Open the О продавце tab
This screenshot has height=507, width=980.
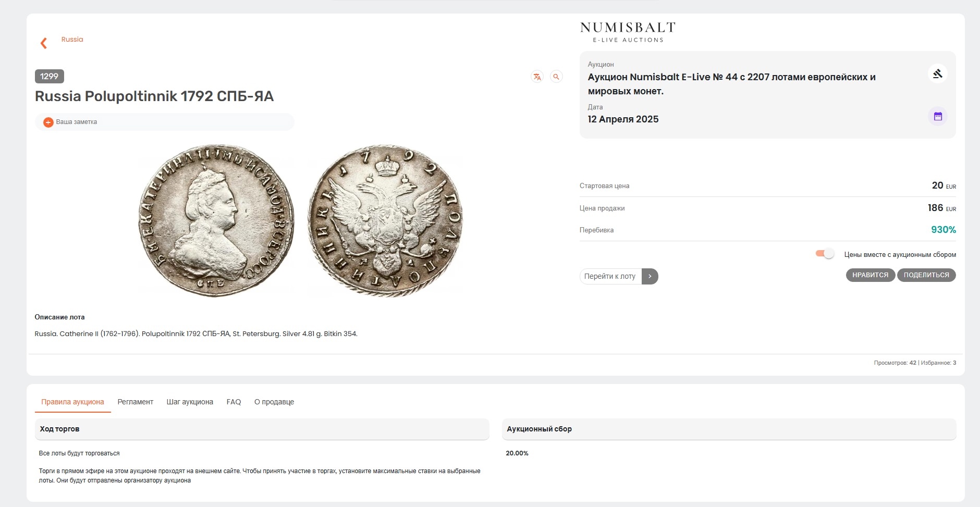[274, 402]
